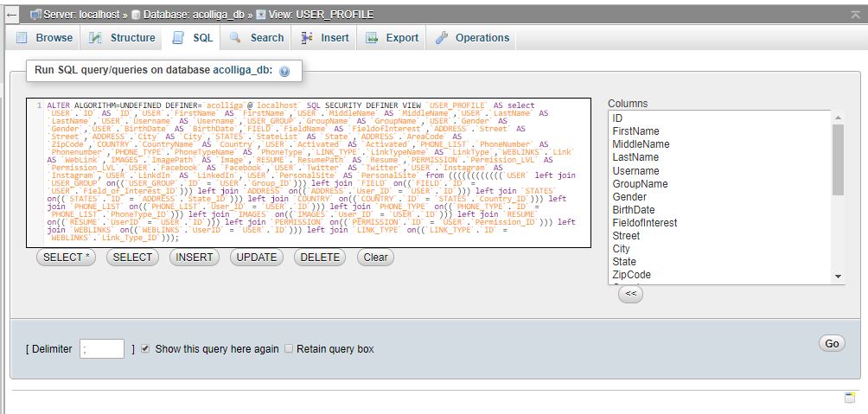The image size is (868, 414).
Task: Click the Insert tab icon
Action: point(306,38)
